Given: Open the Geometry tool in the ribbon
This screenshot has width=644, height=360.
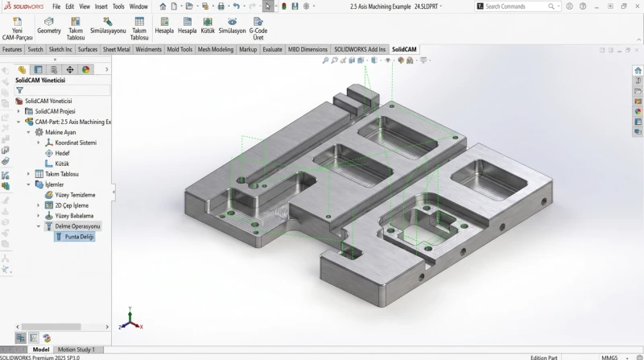Looking at the screenshot, I should point(49,26).
